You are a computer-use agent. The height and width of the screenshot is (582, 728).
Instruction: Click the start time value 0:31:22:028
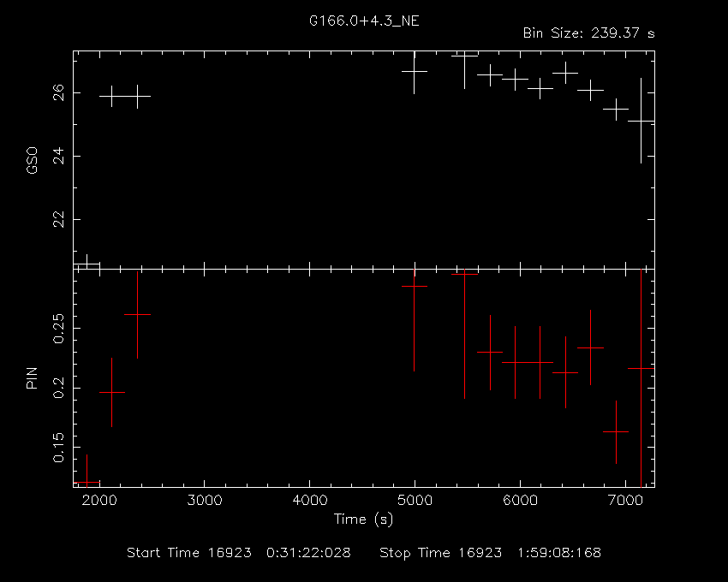pos(308,553)
